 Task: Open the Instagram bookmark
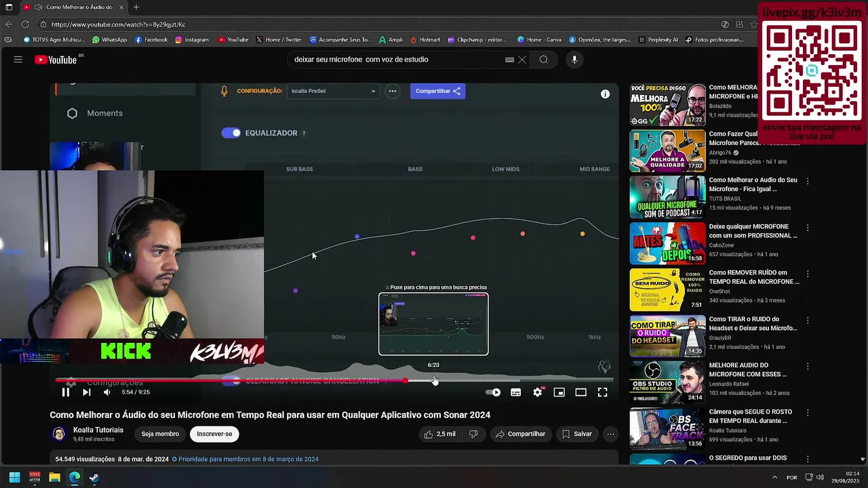click(x=192, y=40)
